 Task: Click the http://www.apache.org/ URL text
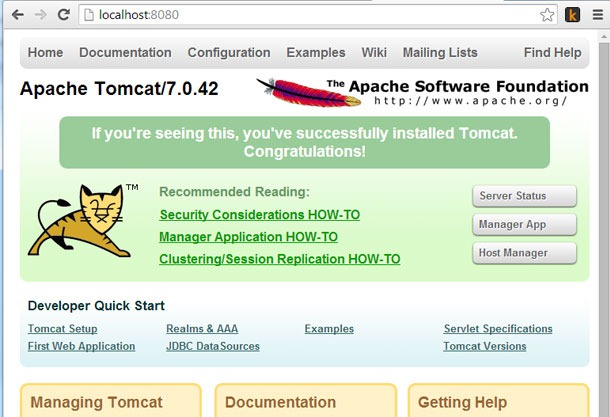click(471, 101)
